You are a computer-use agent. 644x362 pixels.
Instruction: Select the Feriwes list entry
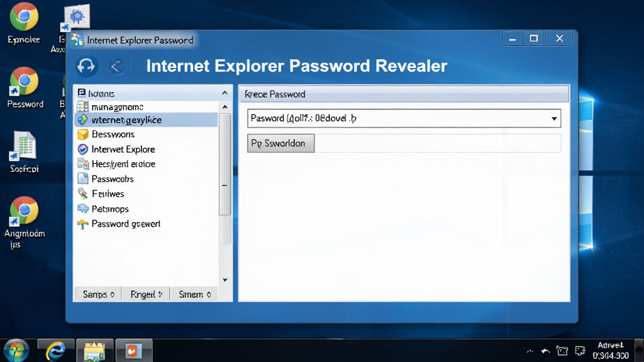pos(146,194)
